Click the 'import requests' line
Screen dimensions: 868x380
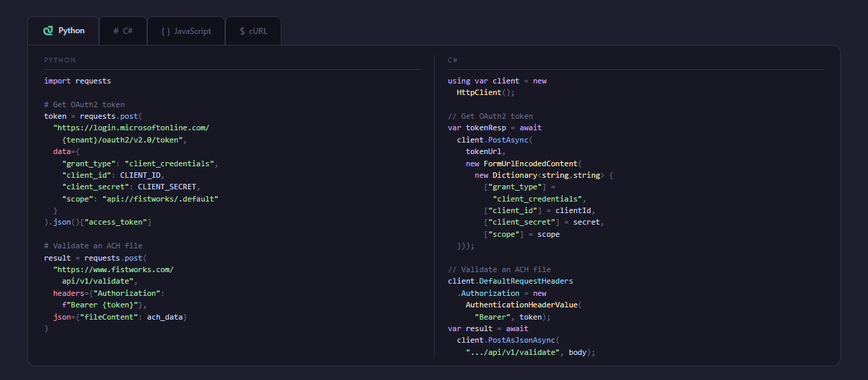tap(77, 81)
